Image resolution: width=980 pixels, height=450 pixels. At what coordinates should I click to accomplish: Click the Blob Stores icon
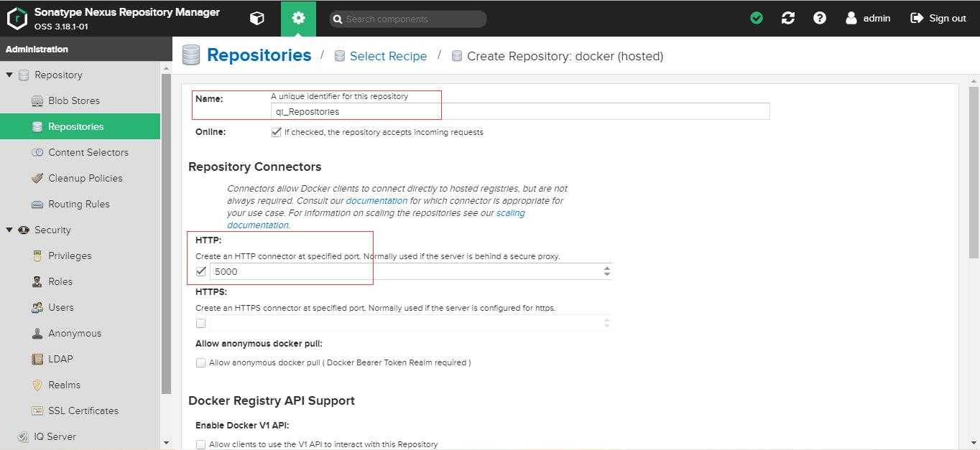37,101
